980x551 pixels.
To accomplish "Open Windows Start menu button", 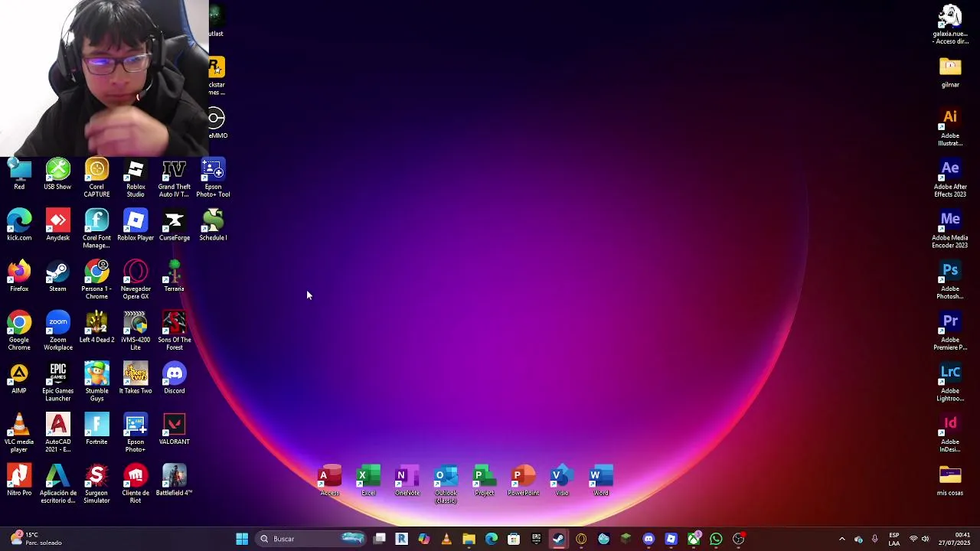I will pyautogui.click(x=242, y=539).
